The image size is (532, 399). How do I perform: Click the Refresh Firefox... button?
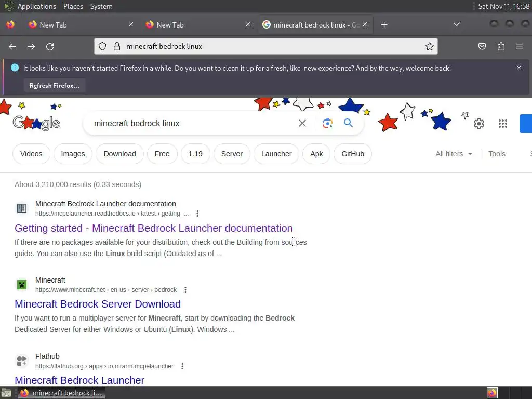(54, 86)
